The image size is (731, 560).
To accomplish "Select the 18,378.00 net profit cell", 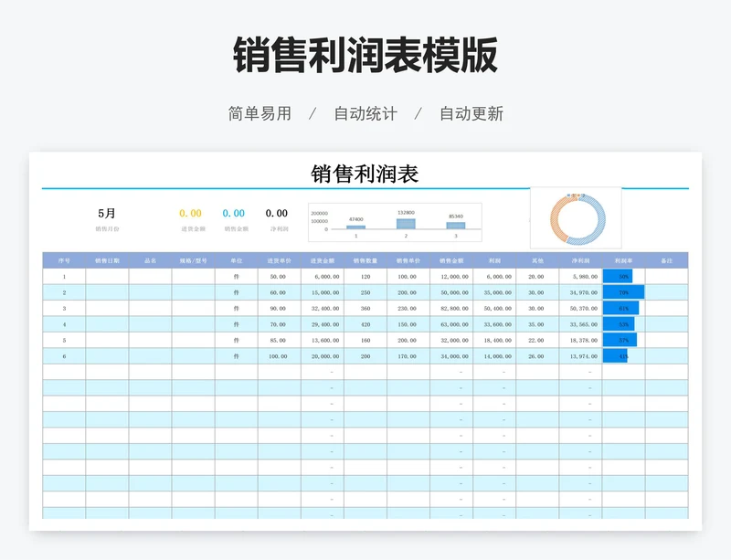I will 580,340.
